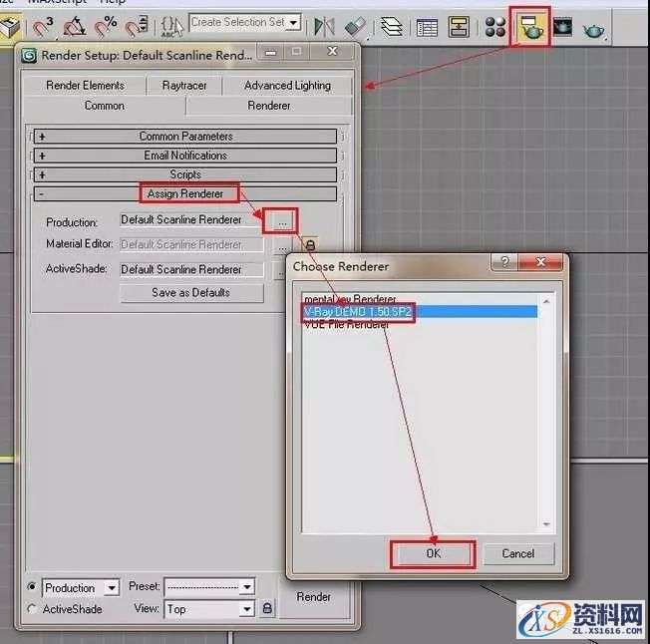Click the Production renderer name field
This screenshot has height=644, width=650.
tap(191, 220)
